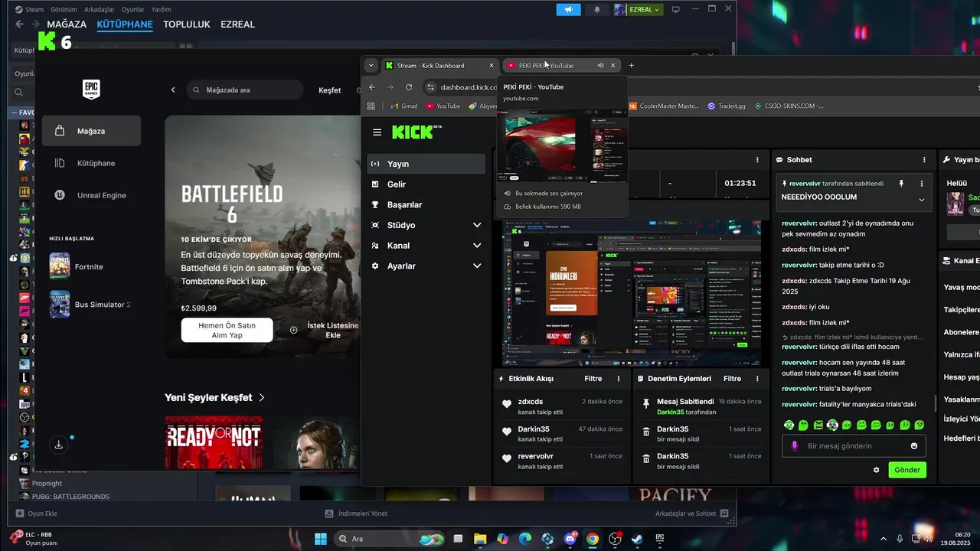
Task: Open emoji picker in chat input
Action: [x=914, y=446]
